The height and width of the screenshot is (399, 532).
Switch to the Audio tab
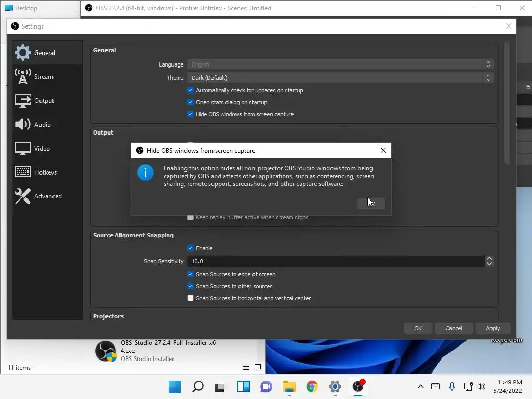click(47, 125)
